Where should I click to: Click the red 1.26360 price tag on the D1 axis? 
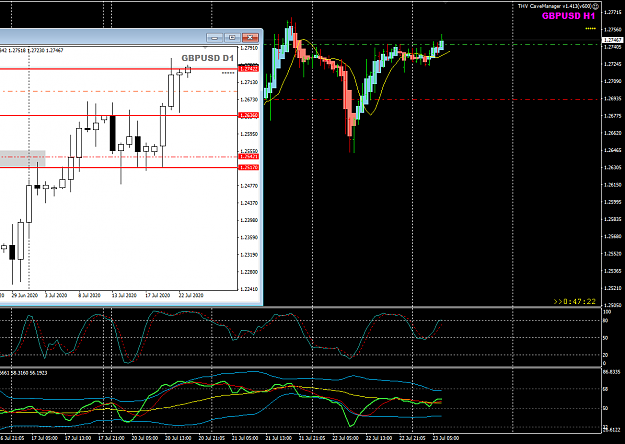click(249, 115)
